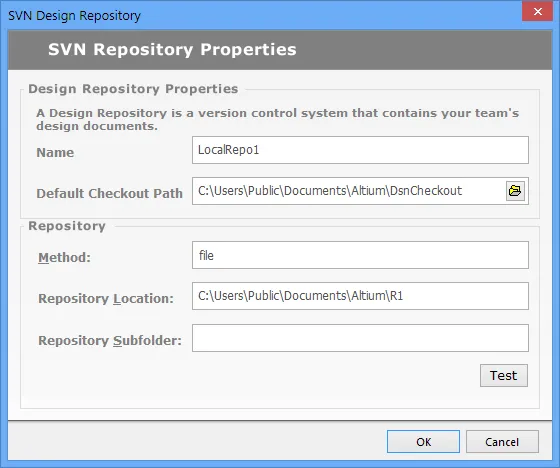
Task: Click the Repository Subfolder: label
Action: click(x=110, y=340)
